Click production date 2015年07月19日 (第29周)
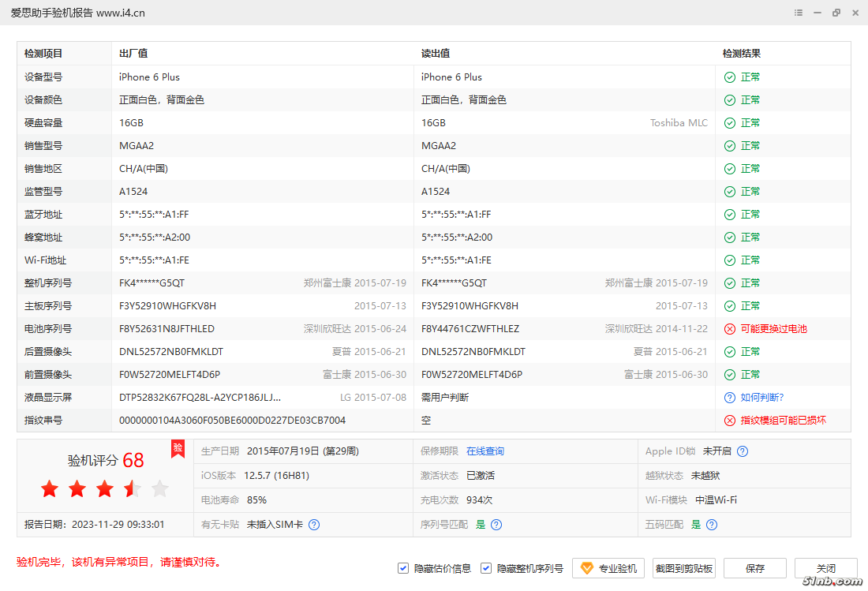868x591 pixels. click(303, 451)
